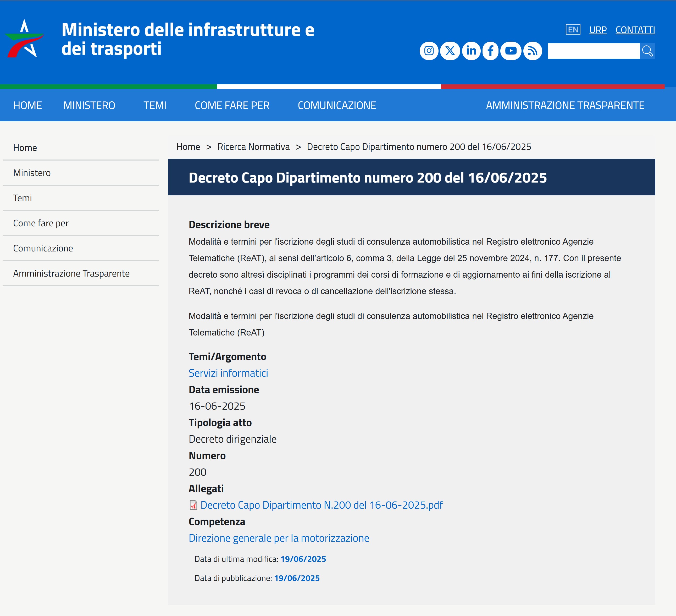The image size is (676, 616).
Task: Open the CONTATTI link
Action: pos(635,30)
